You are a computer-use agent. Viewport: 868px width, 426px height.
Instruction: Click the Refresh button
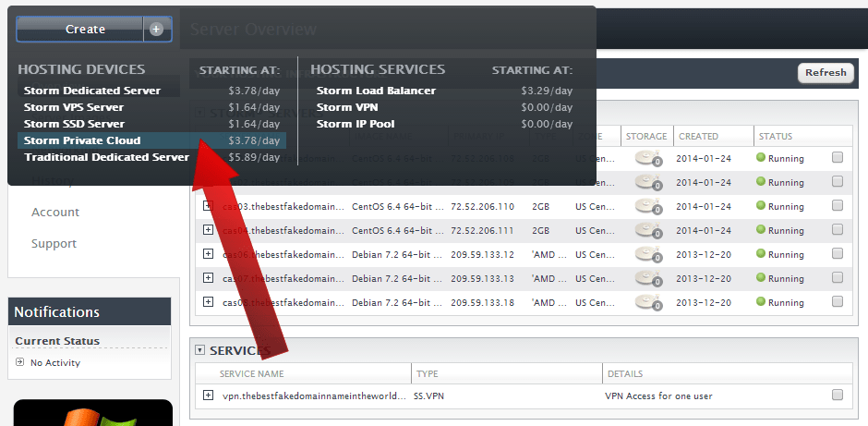[x=826, y=73]
